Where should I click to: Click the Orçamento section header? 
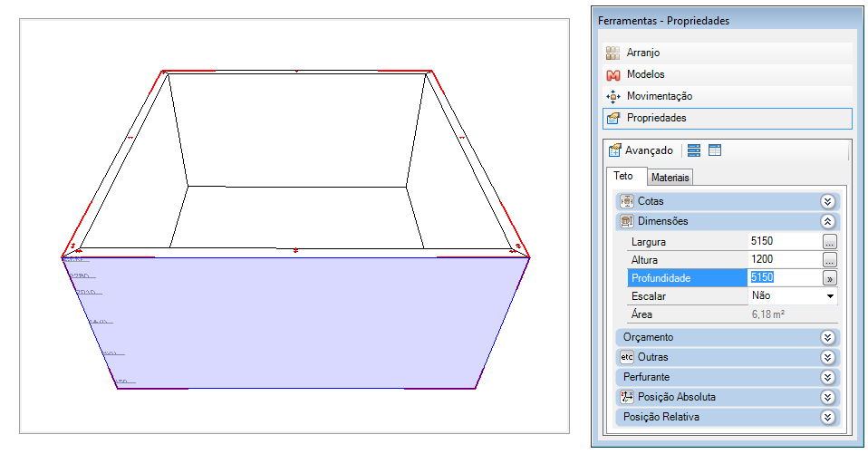coord(728,337)
